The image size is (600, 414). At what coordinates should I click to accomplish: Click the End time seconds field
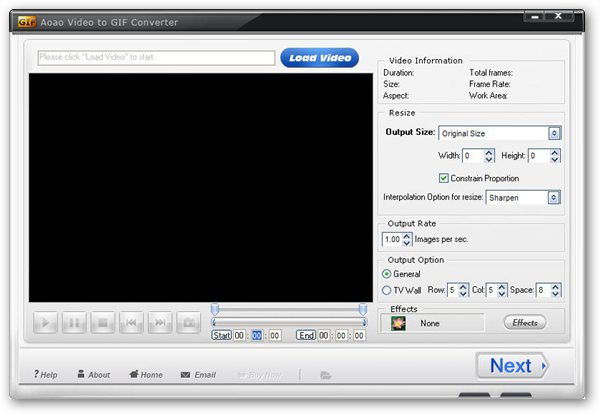point(359,336)
